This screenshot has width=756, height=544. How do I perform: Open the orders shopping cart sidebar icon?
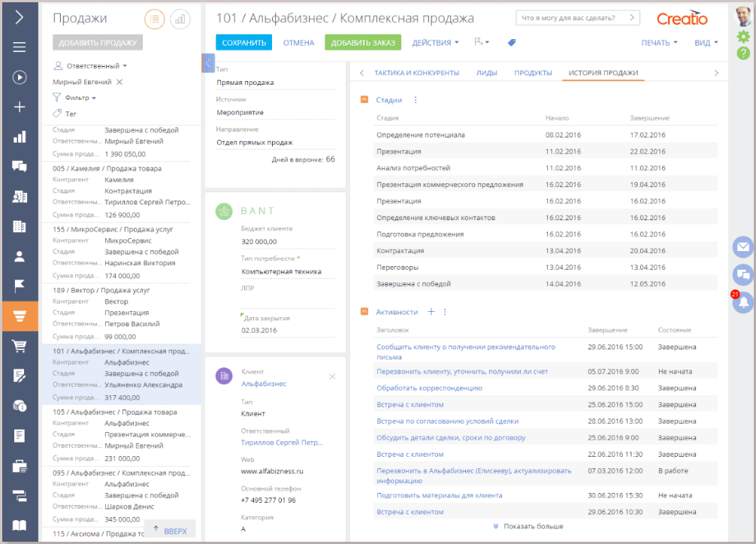[20, 346]
